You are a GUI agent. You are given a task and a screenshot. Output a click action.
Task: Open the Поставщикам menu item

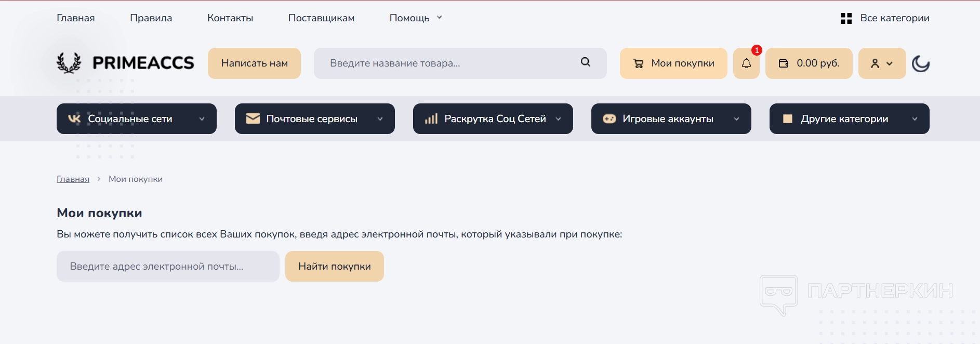coord(321,18)
